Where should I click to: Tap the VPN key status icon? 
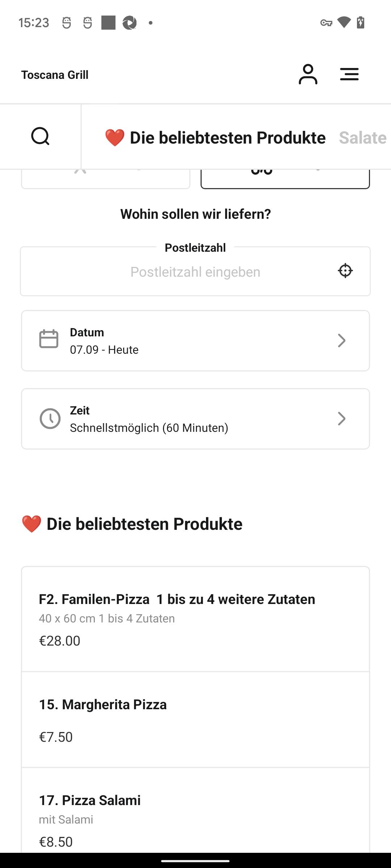pos(326,23)
